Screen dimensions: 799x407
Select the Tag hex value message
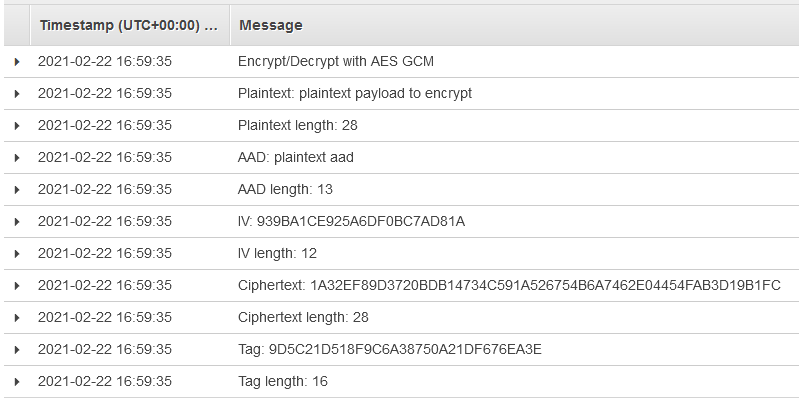(x=389, y=350)
